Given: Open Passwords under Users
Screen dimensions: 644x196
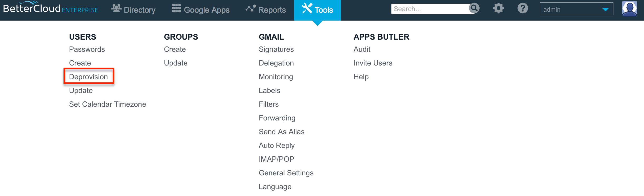Looking at the screenshot, I should pyautogui.click(x=87, y=49).
